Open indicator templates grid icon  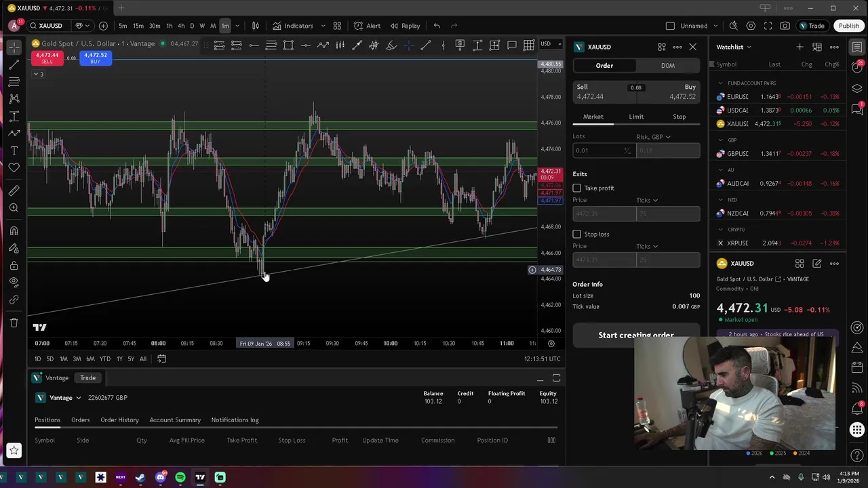(337, 26)
